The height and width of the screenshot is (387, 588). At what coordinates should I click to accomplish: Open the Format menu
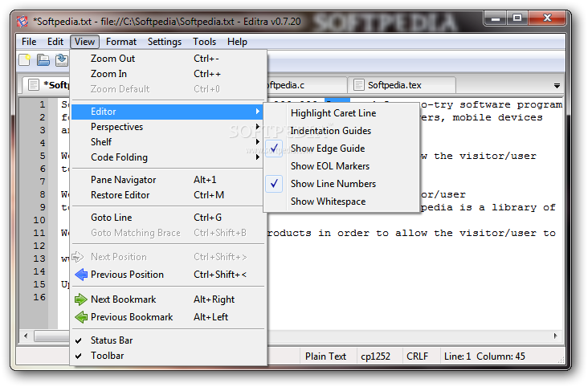tap(121, 42)
